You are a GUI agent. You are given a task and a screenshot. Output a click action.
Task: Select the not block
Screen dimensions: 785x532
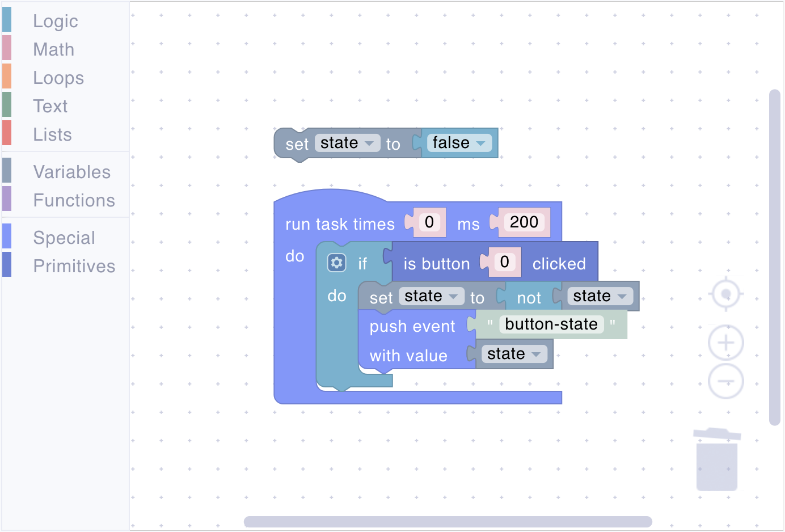click(529, 298)
